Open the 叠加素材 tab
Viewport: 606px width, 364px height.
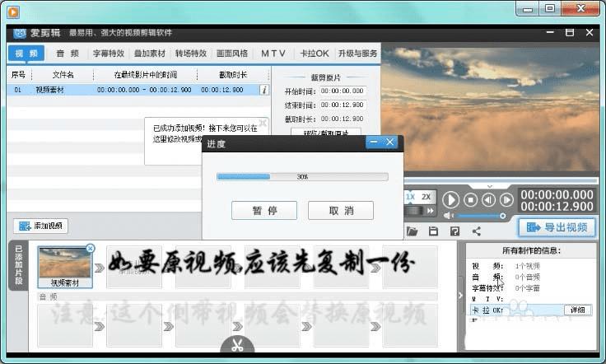(150, 54)
